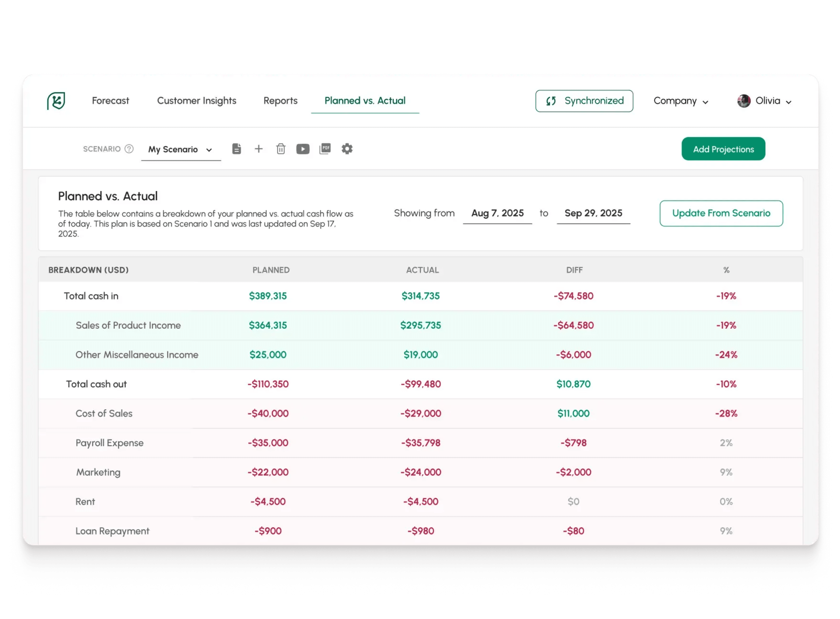Expand the Olivia account chevron
The image size is (840, 619).
point(789,102)
